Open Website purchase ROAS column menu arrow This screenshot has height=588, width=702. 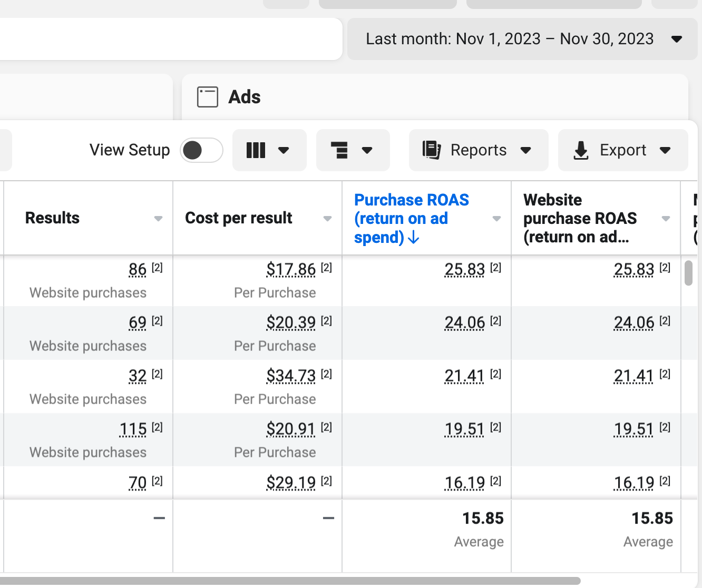666,219
